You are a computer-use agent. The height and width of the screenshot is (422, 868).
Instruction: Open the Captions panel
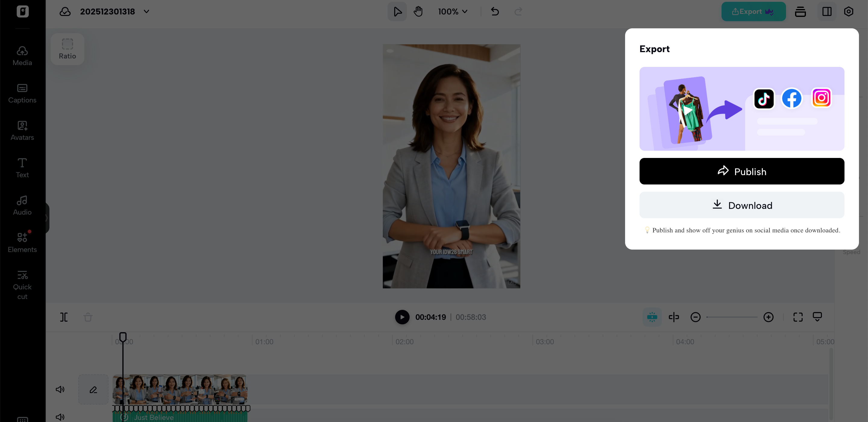(22, 93)
